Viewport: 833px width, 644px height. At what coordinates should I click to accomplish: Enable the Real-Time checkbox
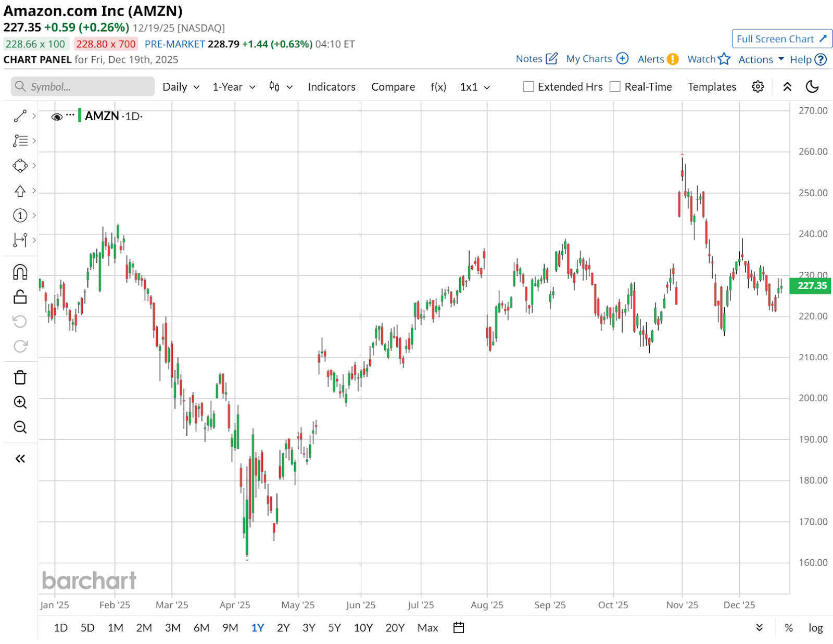click(615, 86)
